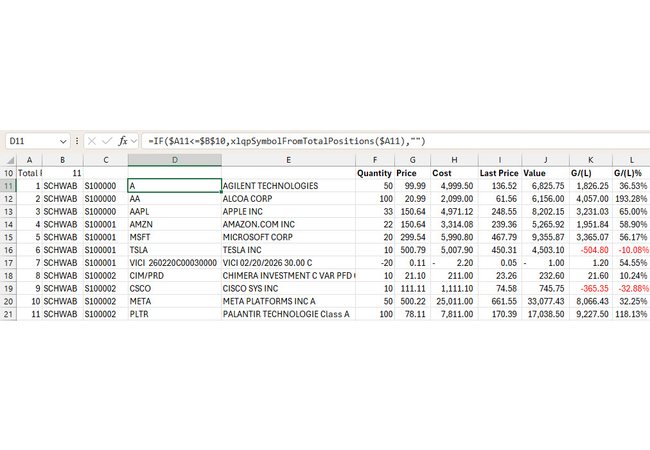The height and width of the screenshot is (450, 650).
Task: Select the CSCO symbol cell
Action: [x=175, y=289]
